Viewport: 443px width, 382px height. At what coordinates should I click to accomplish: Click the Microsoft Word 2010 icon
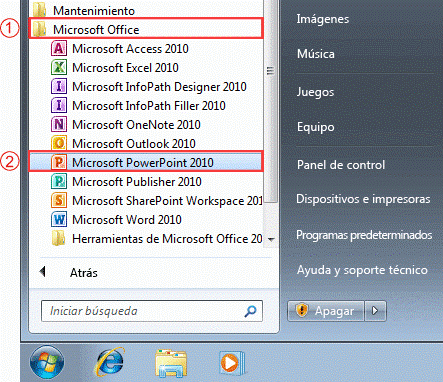tap(59, 220)
